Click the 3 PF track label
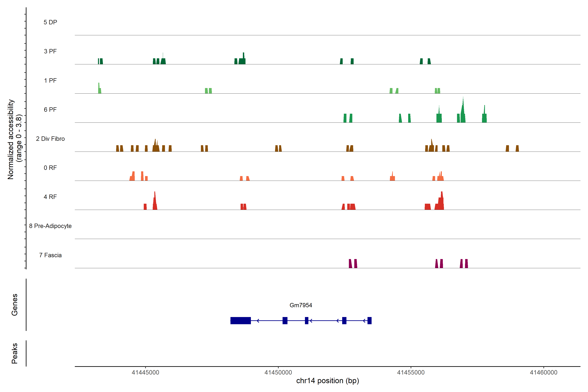This screenshot has height=392, width=588. point(50,51)
